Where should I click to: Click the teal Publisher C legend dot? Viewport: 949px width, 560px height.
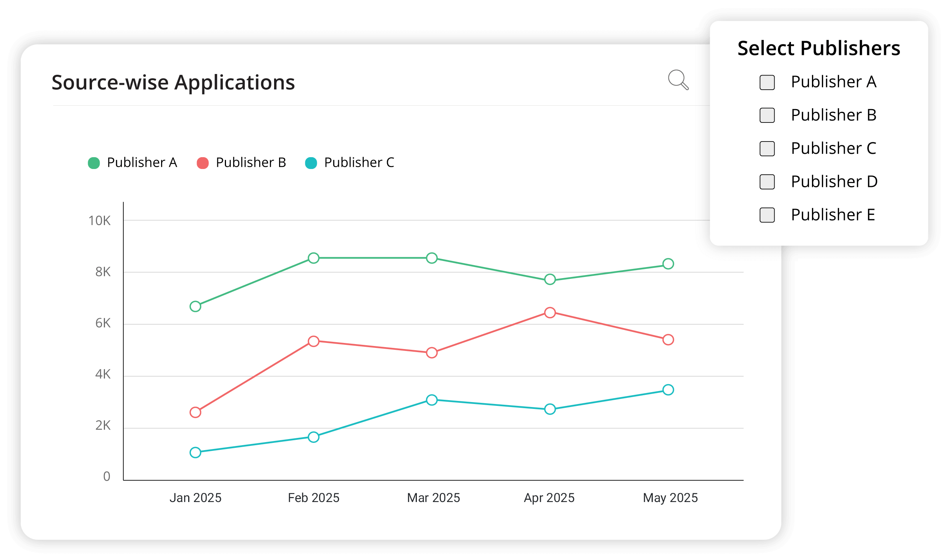tap(311, 163)
